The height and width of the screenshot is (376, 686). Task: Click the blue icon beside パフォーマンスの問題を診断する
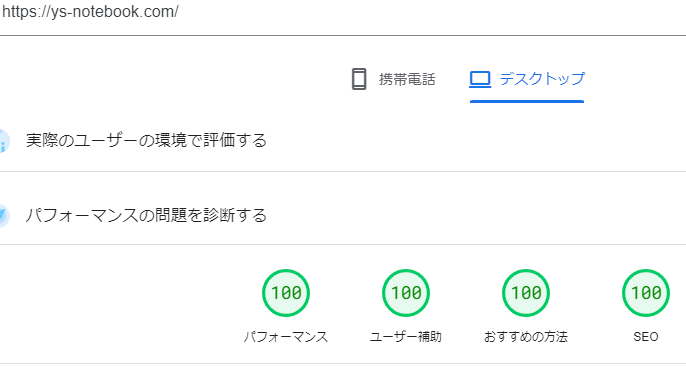pos(3,215)
